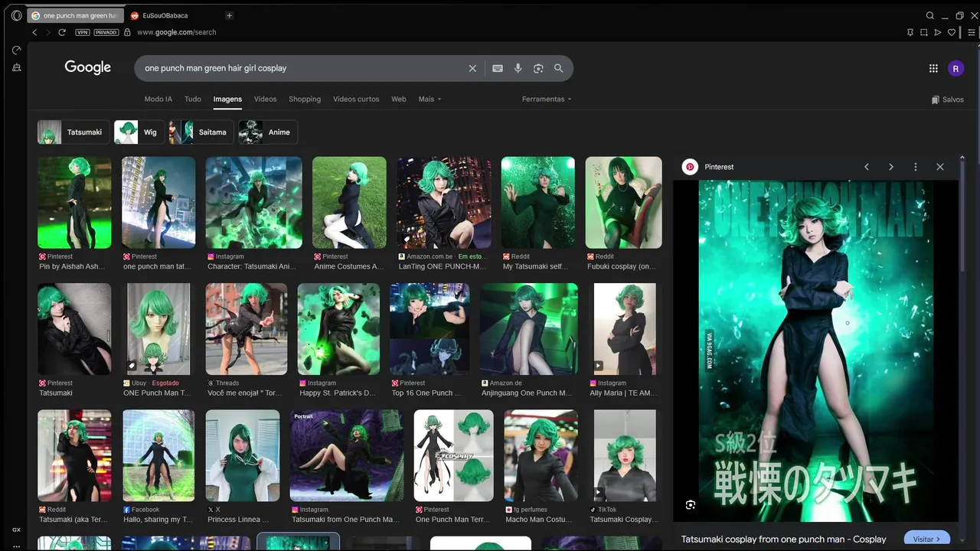Image resolution: width=980 pixels, height=551 pixels.
Task: Open the browser tab search magnifier
Action: [930, 15]
